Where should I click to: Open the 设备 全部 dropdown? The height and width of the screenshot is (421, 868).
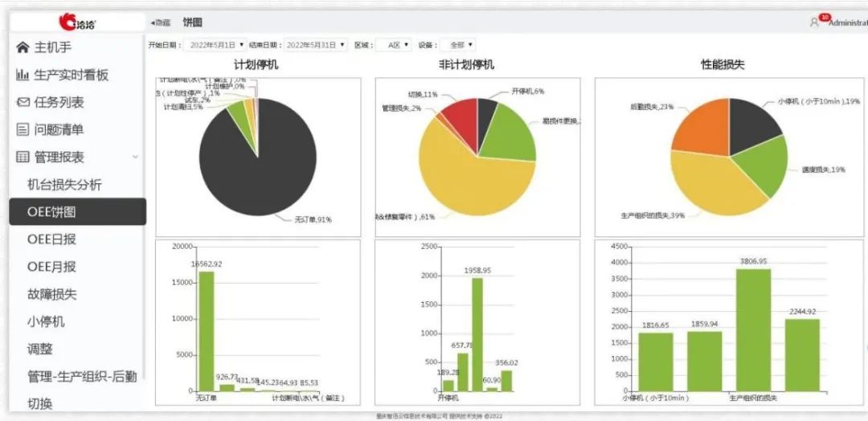[458, 45]
